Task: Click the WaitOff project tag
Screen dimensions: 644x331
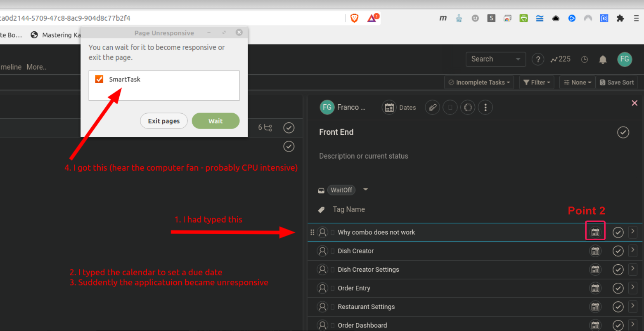Action: (341, 190)
